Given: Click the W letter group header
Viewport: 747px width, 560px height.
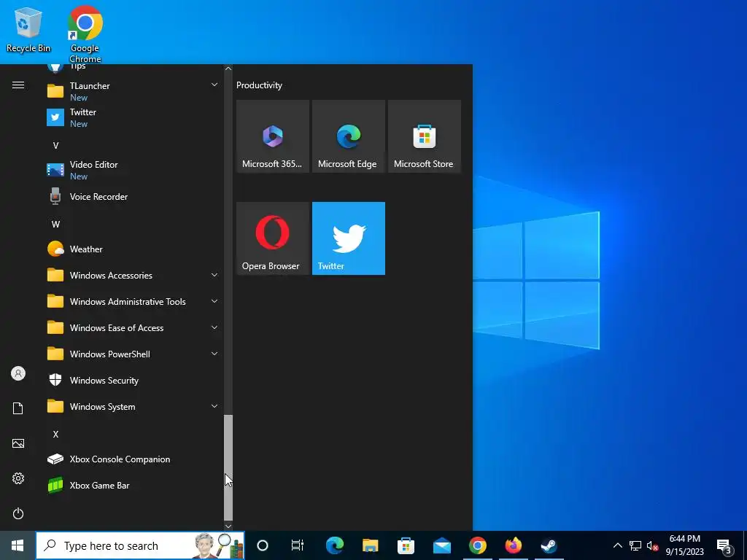Looking at the screenshot, I should point(55,225).
